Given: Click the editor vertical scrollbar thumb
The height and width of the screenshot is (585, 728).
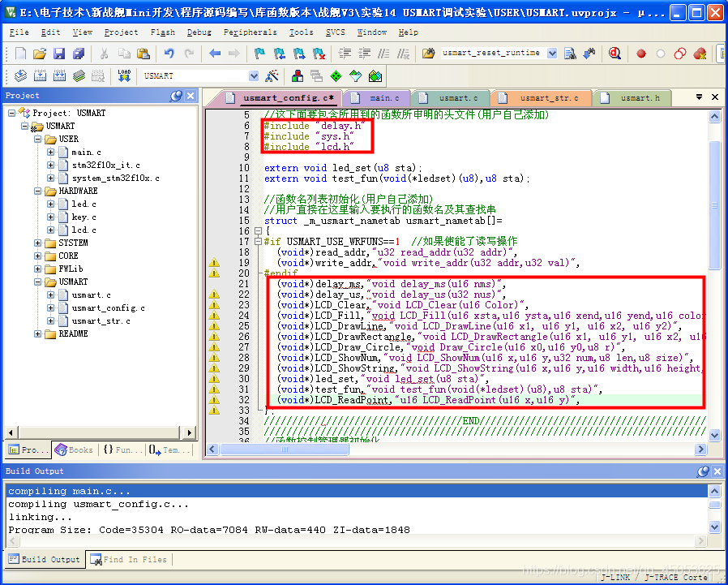Looking at the screenshot, I should click(714, 204).
